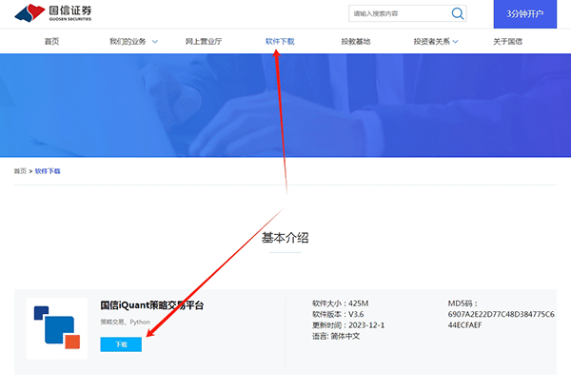Open 关于国信 menu item
Screen dimensions: 571x392
coord(507,42)
